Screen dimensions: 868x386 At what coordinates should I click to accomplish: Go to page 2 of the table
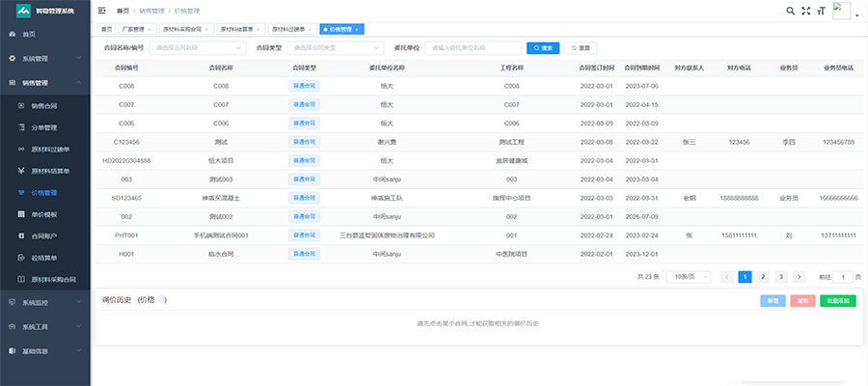763,277
